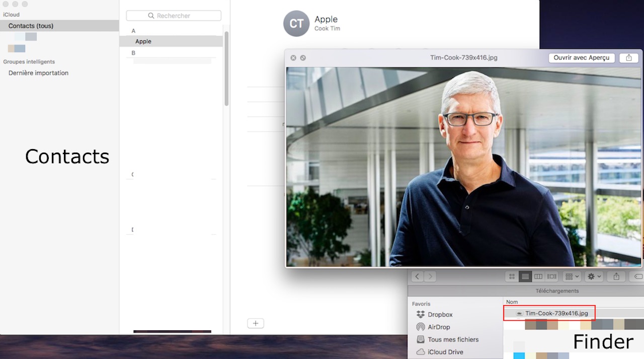The height and width of the screenshot is (359, 644).
Task: Open the Finder arrange-by dropdown
Action: coord(572,276)
